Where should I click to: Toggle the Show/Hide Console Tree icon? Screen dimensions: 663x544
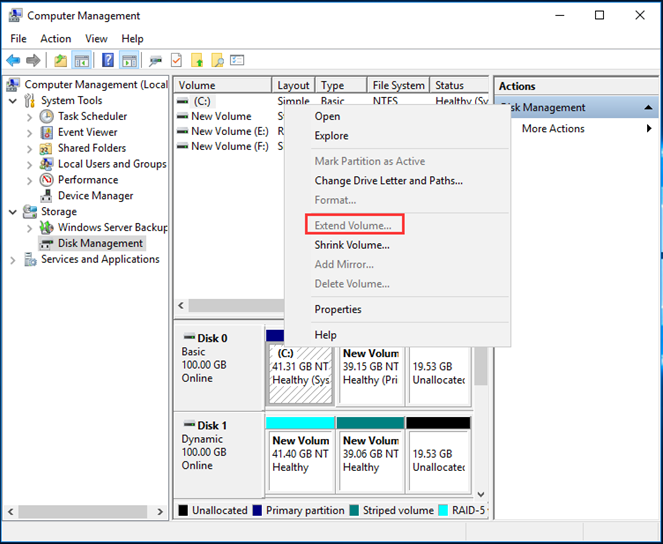tap(81, 60)
